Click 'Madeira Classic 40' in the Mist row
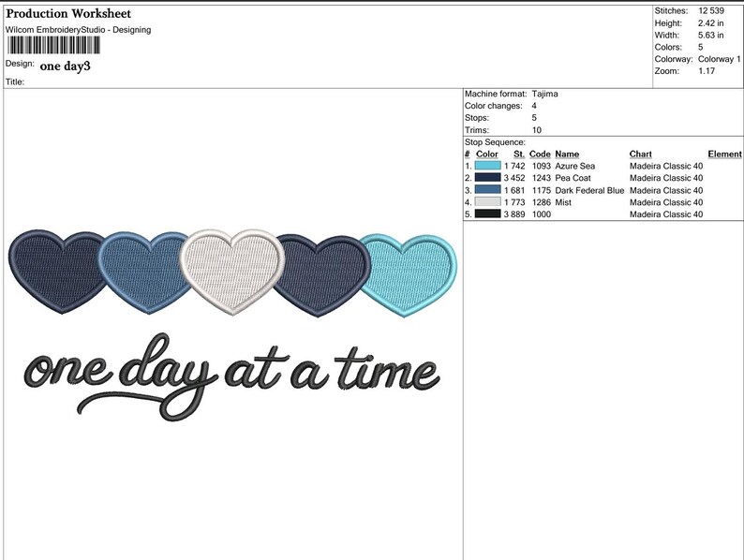 pos(666,202)
